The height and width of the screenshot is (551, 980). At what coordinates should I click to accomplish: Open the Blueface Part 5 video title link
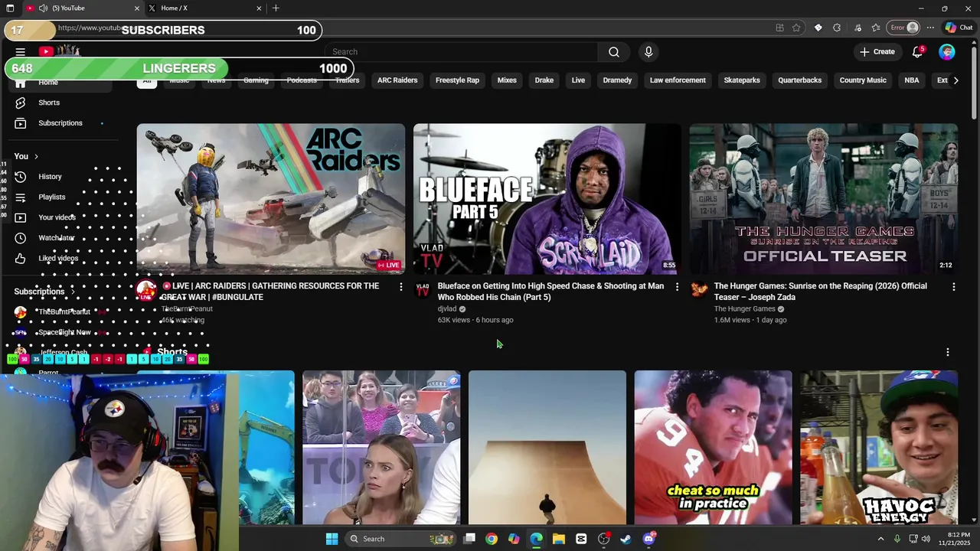(x=550, y=292)
